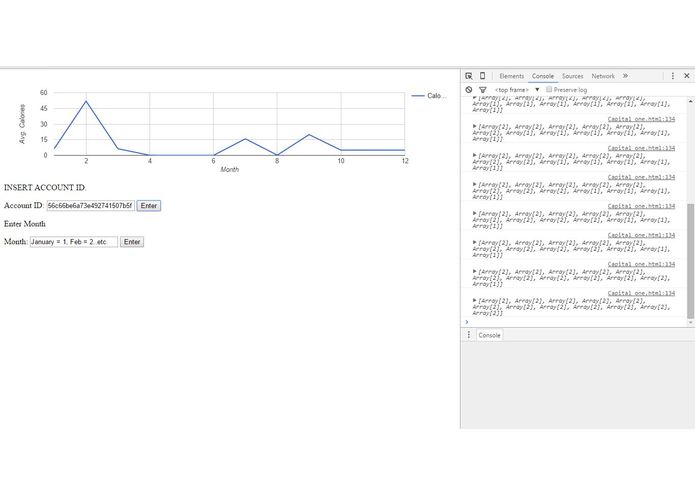695x494 pixels.
Task: Click Enter button beside Month field
Action: [x=132, y=242]
